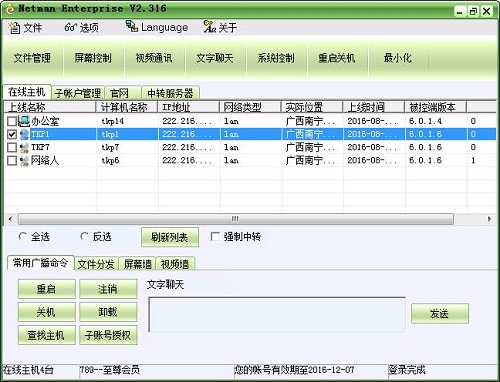Switch to the 在线主机 tab

click(27, 92)
